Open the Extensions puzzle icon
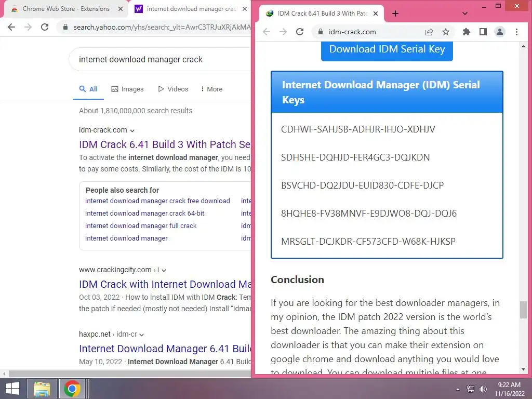 (x=467, y=32)
